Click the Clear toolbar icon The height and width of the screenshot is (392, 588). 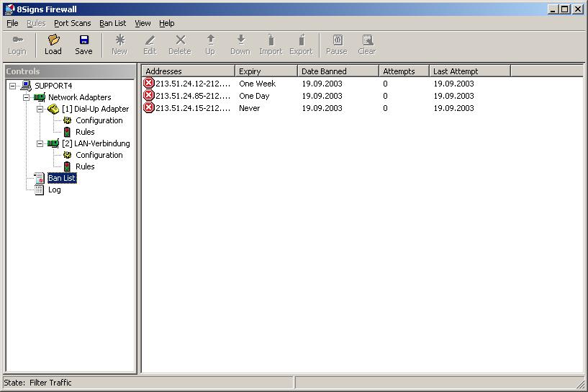pos(367,40)
